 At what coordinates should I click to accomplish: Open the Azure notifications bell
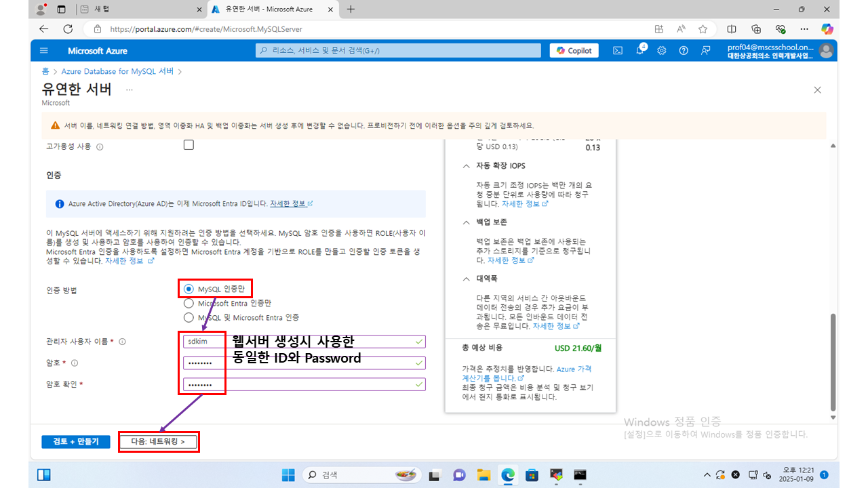tap(639, 51)
